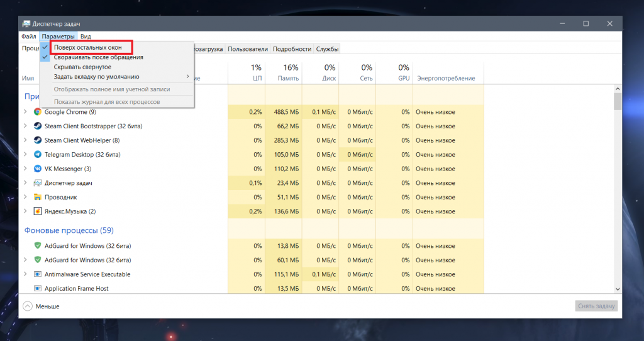Click the Google Chrome process icon
This screenshot has height=341, width=644.
point(38,112)
